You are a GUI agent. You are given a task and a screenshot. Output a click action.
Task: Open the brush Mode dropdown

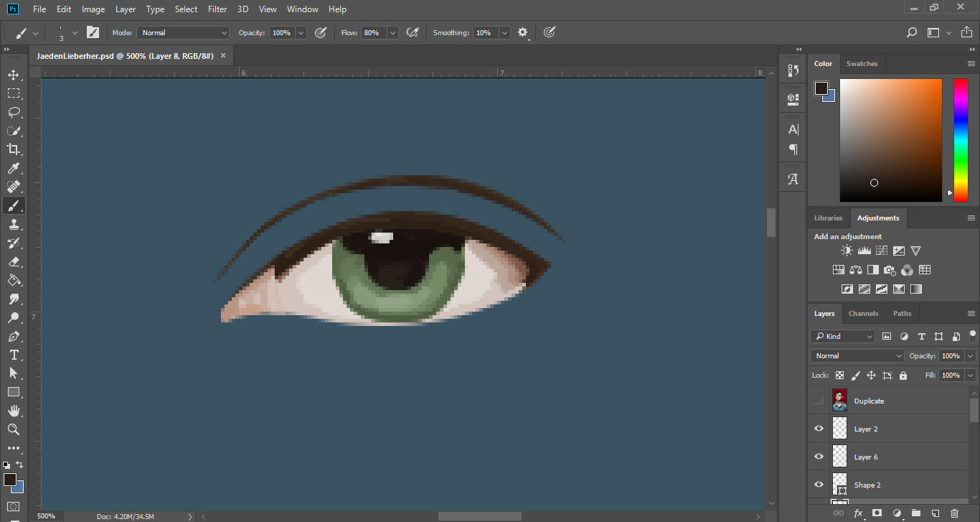(183, 32)
